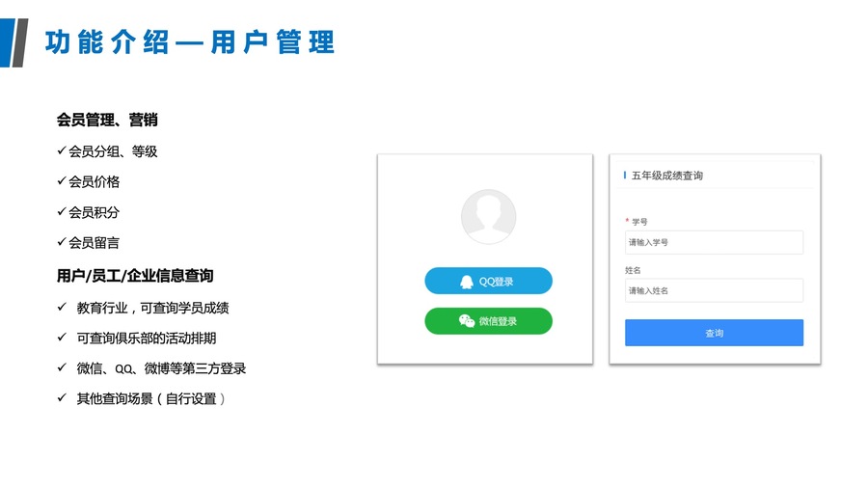Select the 会员管理、营销 heading
This screenshot has height=488, width=868.
point(107,120)
